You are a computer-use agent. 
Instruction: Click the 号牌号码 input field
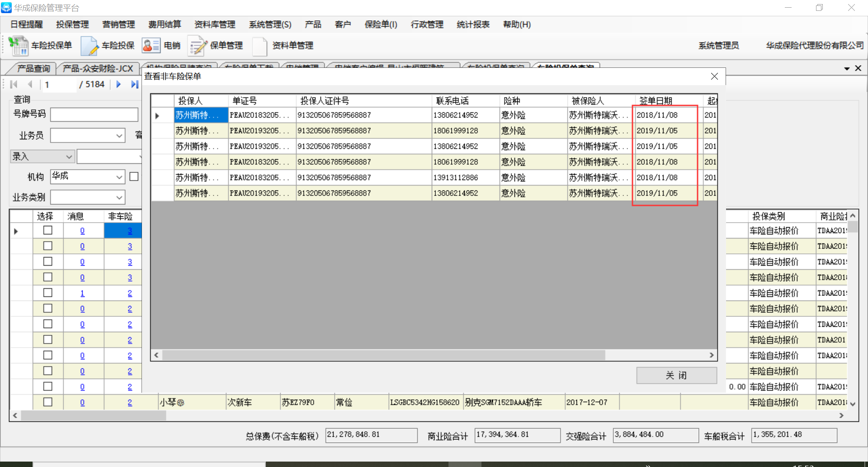click(94, 114)
